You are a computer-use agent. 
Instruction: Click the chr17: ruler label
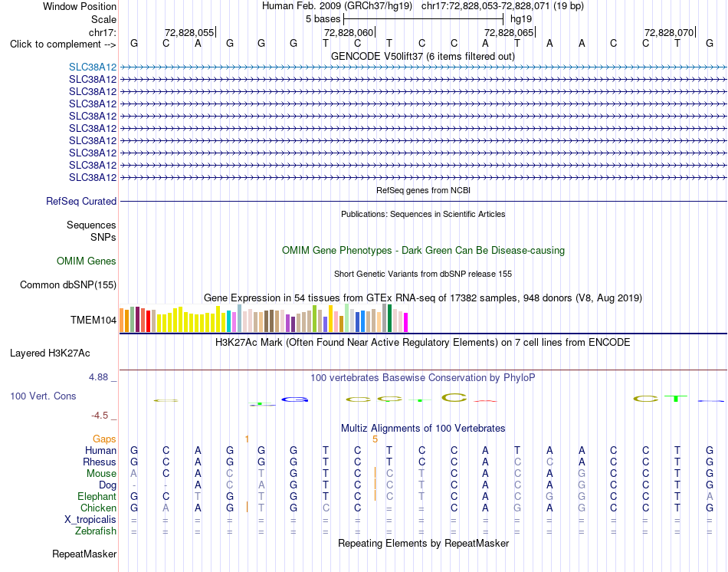102,32
